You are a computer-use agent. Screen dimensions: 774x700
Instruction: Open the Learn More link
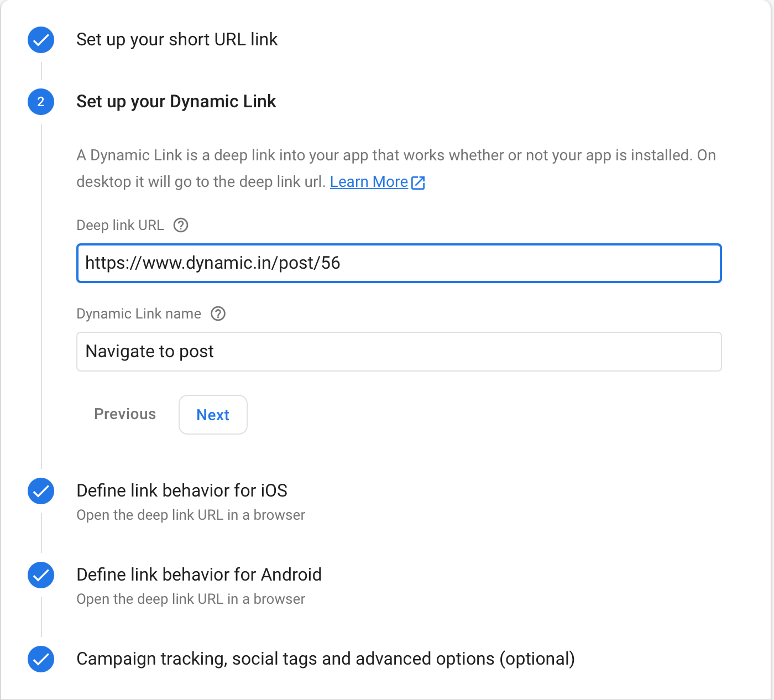tap(369, 182)
